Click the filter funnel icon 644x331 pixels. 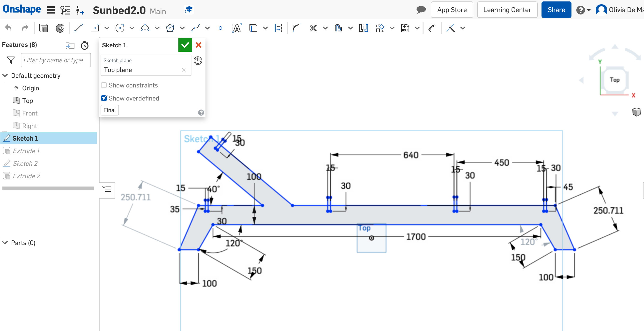click(11, 60)
